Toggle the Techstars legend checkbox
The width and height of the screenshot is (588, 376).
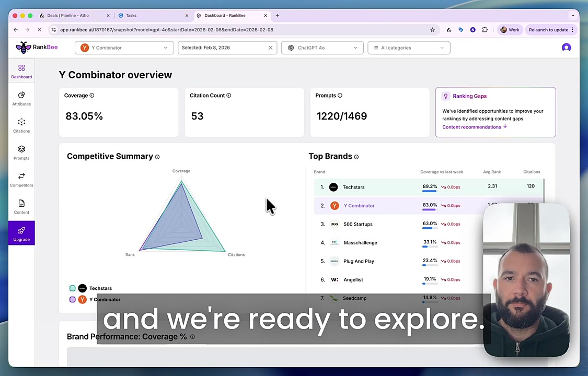(x=73, y=288)
